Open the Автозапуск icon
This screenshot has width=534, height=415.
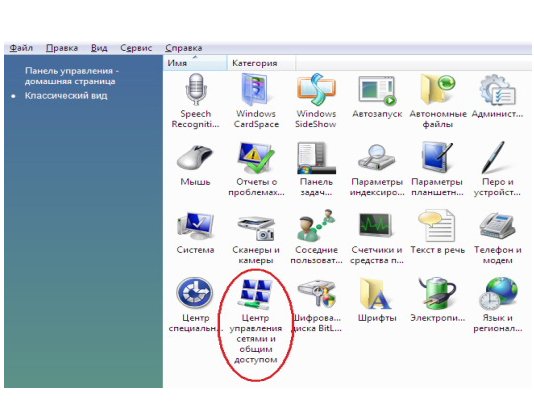pyautogui.click(x=377, y=91)
